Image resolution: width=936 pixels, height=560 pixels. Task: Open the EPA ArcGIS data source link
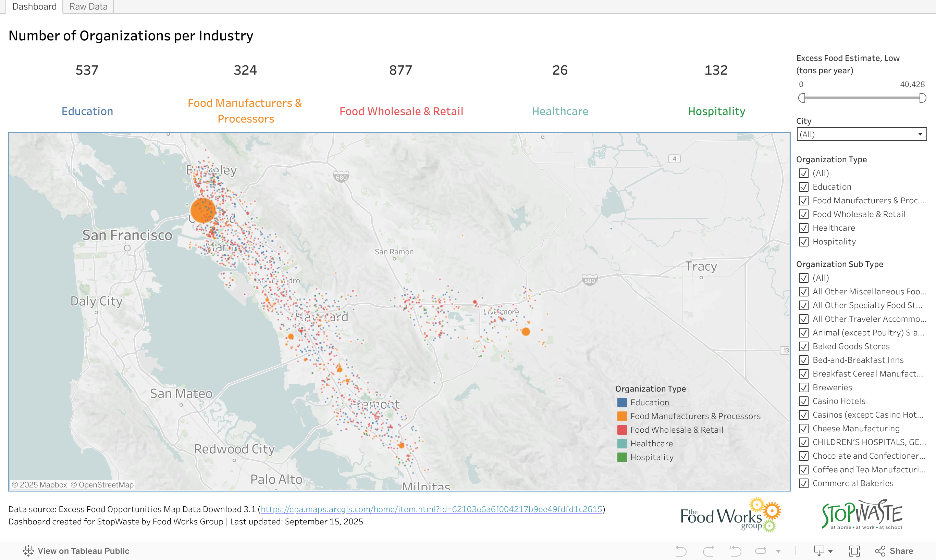tap(431, 509)
